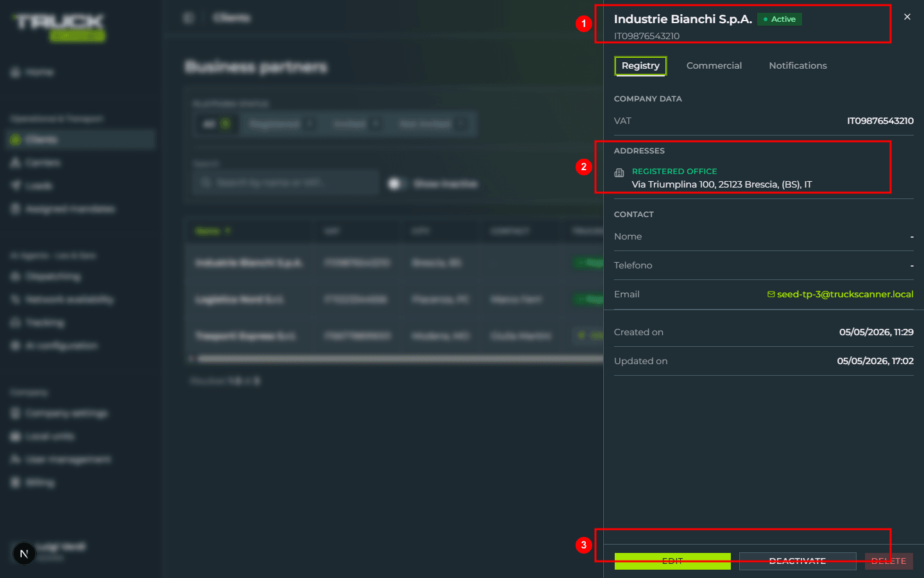Screen dimensions: 924x578
Task: Click the Delete button
Action: [x=889, y=561]
